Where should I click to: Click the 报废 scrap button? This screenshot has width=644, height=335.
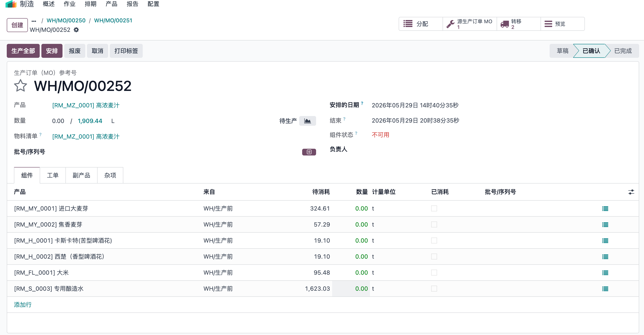(75, 51)
